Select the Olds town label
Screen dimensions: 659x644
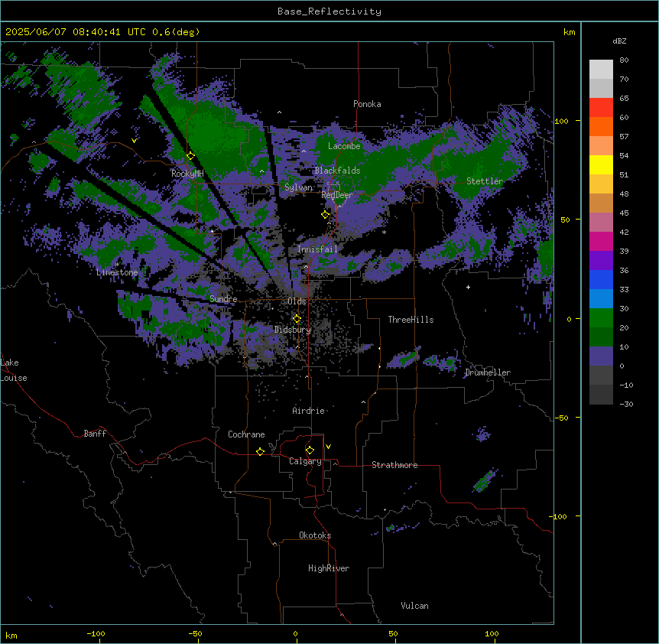(297, 301)
